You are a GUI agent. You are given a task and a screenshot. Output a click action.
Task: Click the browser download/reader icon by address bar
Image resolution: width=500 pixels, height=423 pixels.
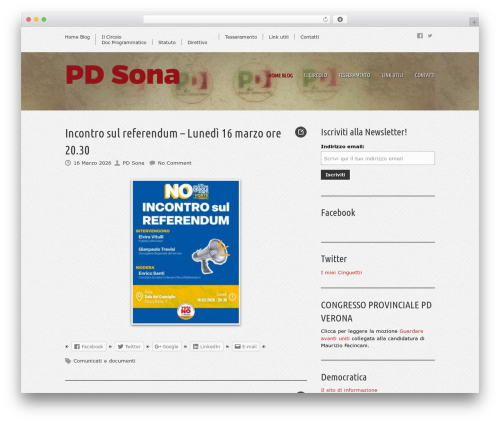click(340, 20)
